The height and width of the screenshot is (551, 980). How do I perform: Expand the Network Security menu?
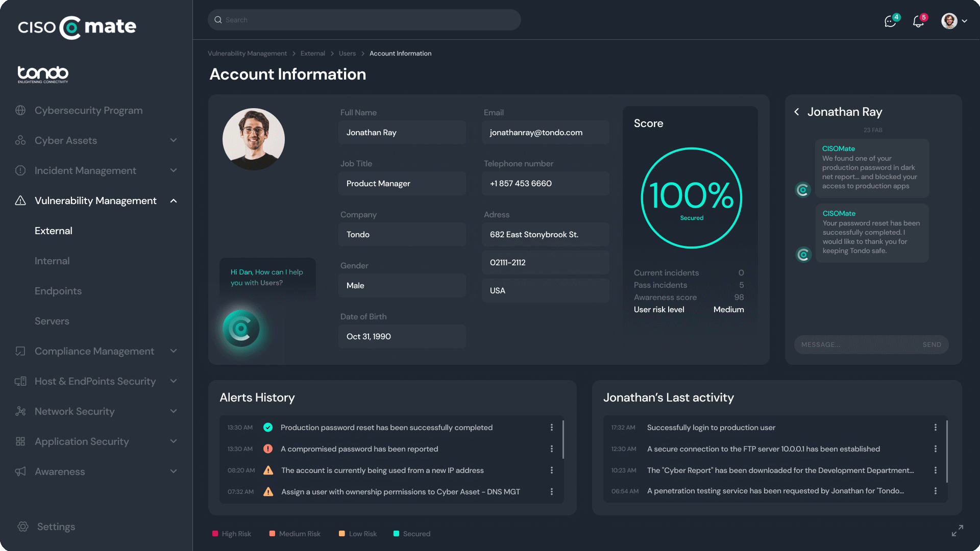coord(174,411)
